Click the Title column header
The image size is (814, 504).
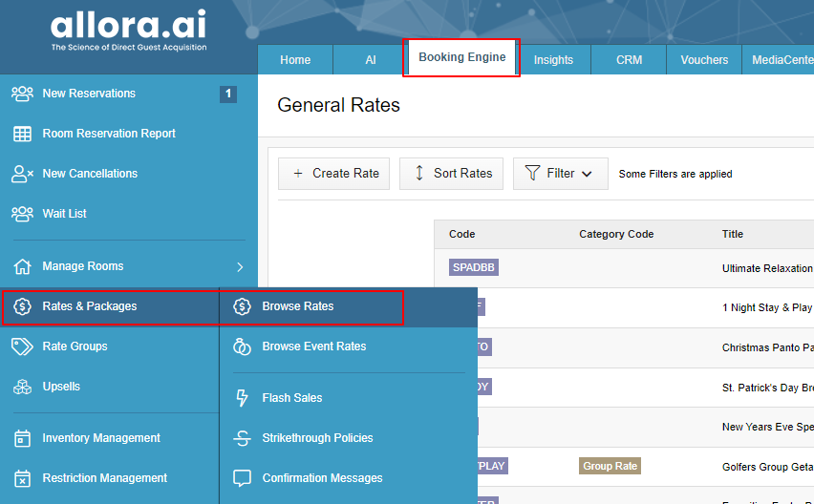coord(733,235)
